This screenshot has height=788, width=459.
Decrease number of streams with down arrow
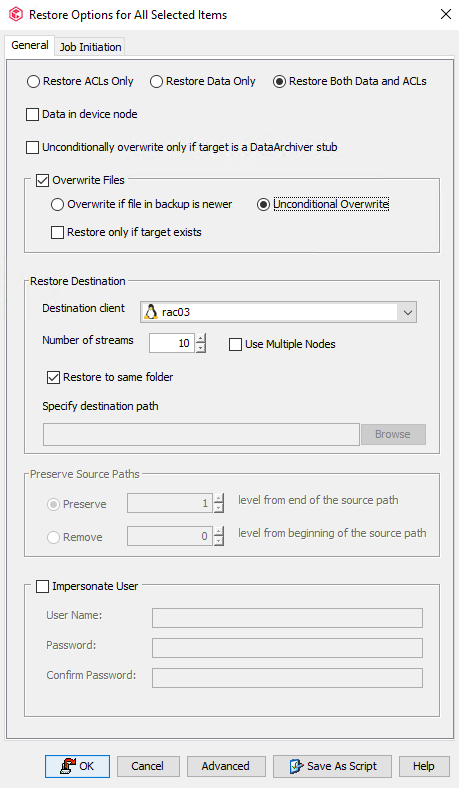[x=201, y=348]
